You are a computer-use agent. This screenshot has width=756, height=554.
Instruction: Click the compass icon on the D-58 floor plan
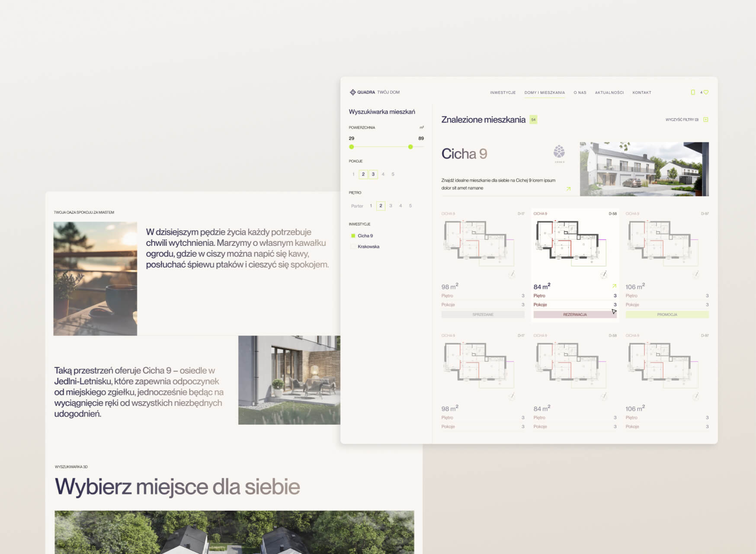(604, 274)
